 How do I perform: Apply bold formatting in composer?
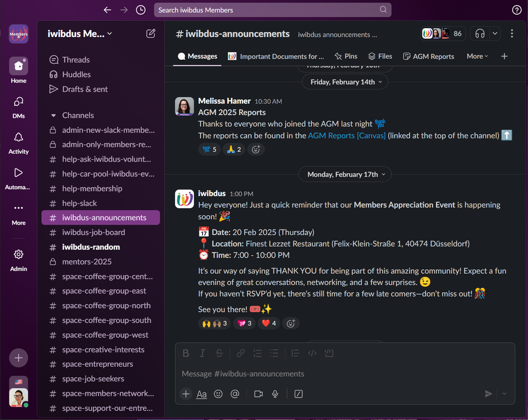(x=185, y=353)
